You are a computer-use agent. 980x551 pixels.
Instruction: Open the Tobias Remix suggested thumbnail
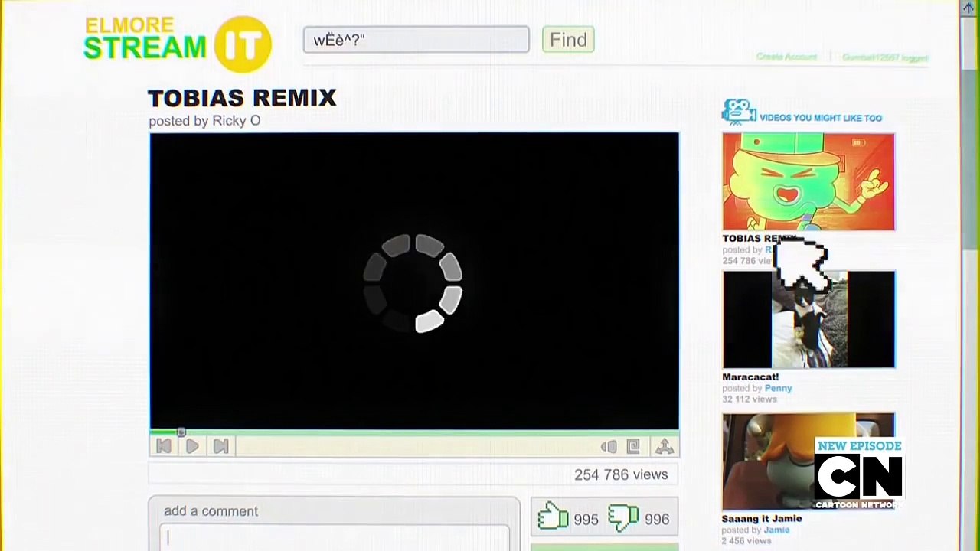point(808,182)
